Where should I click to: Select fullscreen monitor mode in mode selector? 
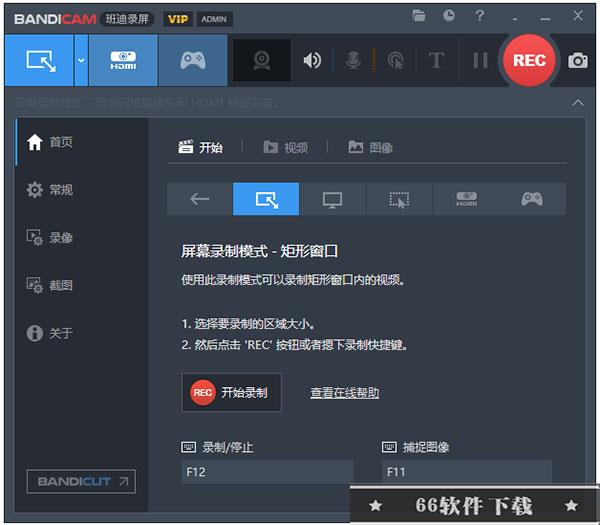pyautogui.click(x=333, y=199)
